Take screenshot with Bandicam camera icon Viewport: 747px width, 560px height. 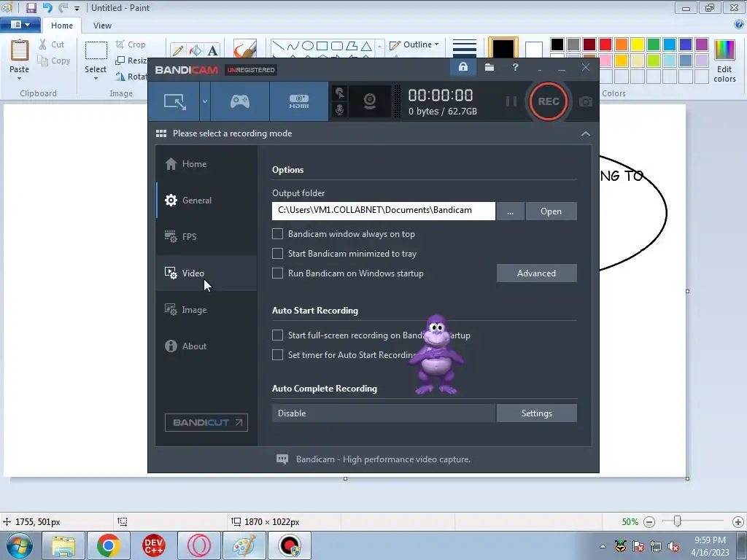coord(586,101)
